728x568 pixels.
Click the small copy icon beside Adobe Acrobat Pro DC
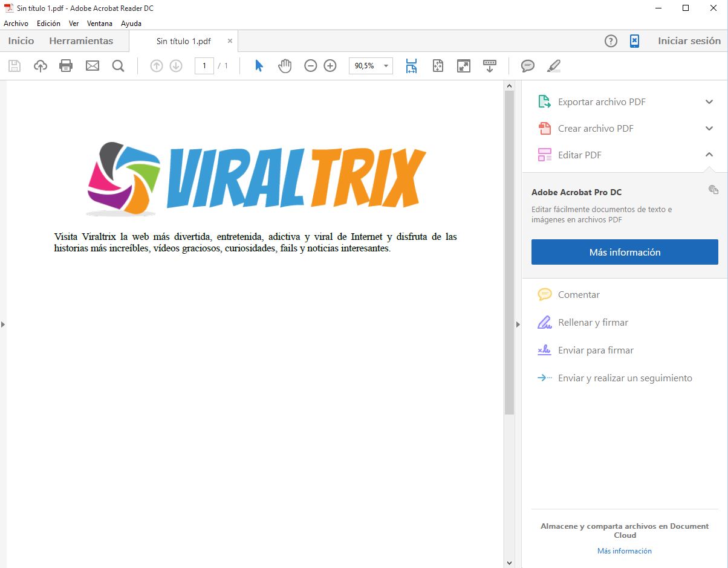coord(713,190)
